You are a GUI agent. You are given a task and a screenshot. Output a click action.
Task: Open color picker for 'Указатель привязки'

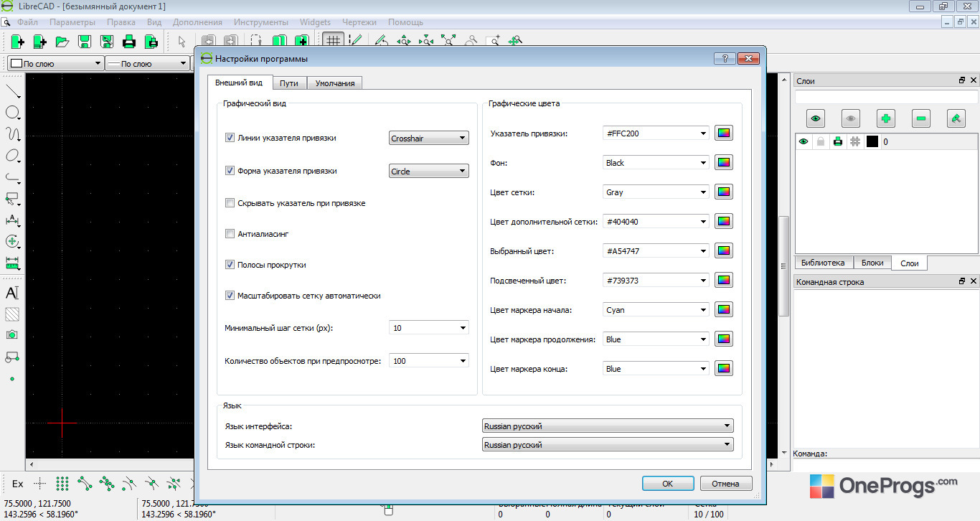[x=724, y=133]
